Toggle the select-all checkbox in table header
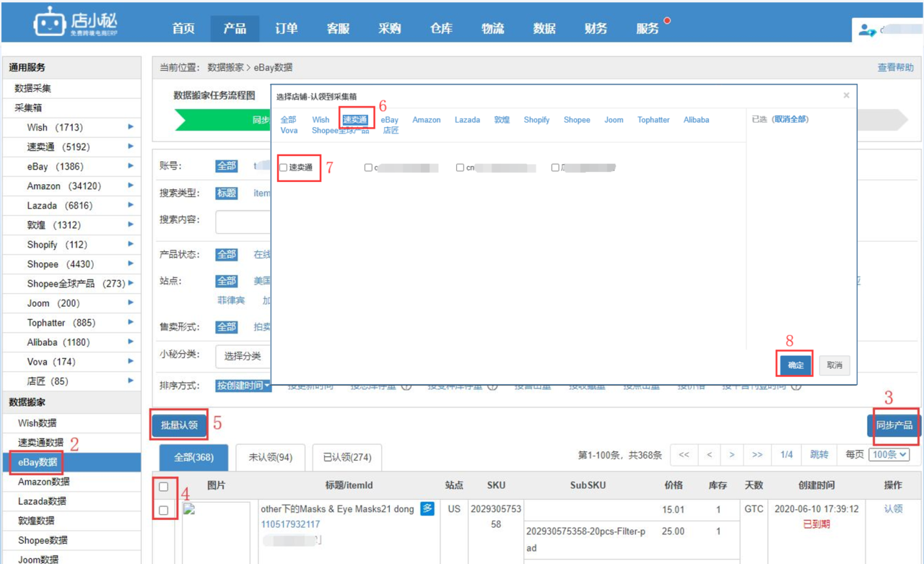Image resolution: width=924 pixels, height=564 pixels. 163,487
